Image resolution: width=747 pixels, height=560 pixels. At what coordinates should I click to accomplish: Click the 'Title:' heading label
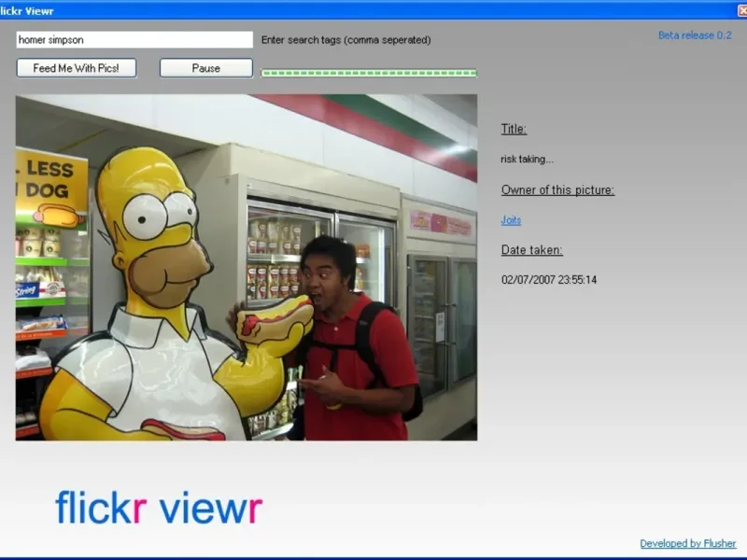[514, 129]
